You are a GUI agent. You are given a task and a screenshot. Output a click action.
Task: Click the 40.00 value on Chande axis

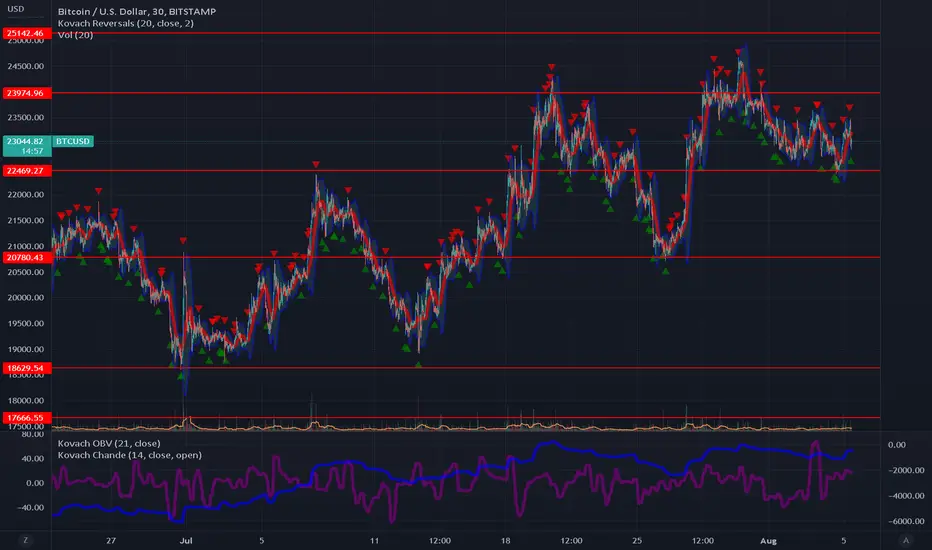click(x=33, y=458)
